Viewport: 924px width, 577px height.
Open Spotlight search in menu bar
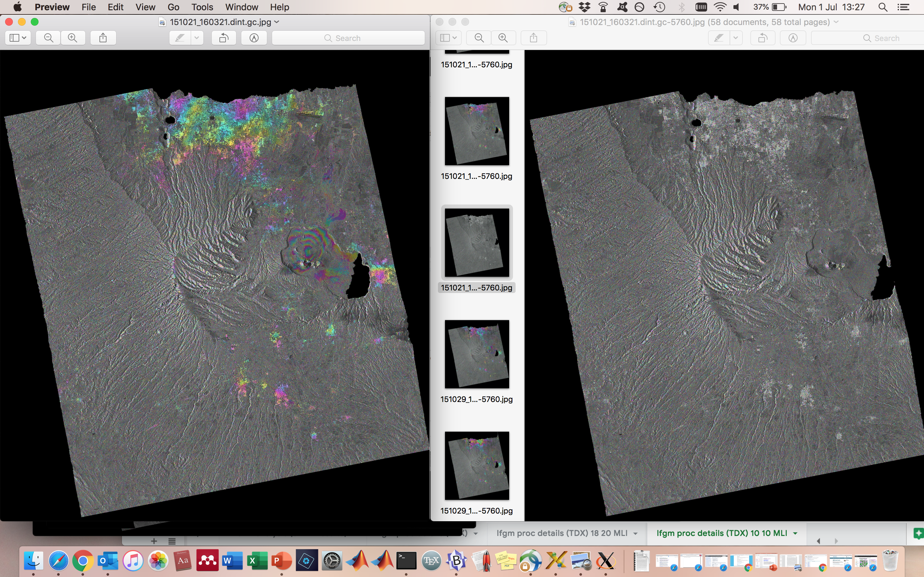click(x=882, y=7)
